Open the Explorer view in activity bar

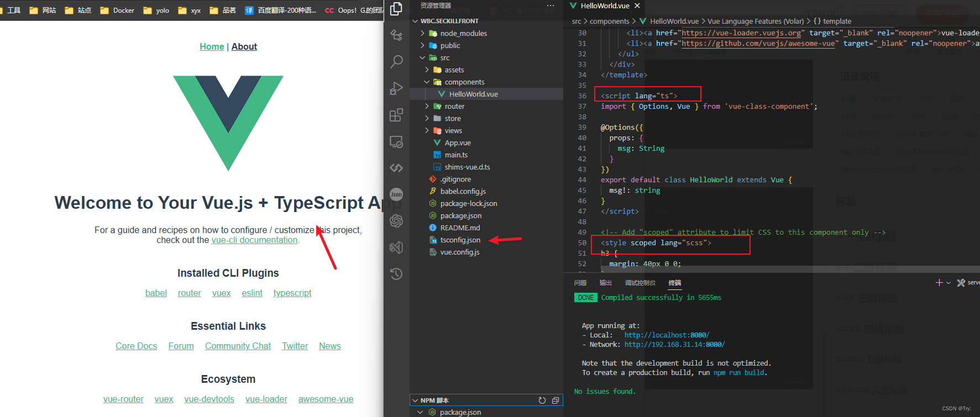click(396, 9)
